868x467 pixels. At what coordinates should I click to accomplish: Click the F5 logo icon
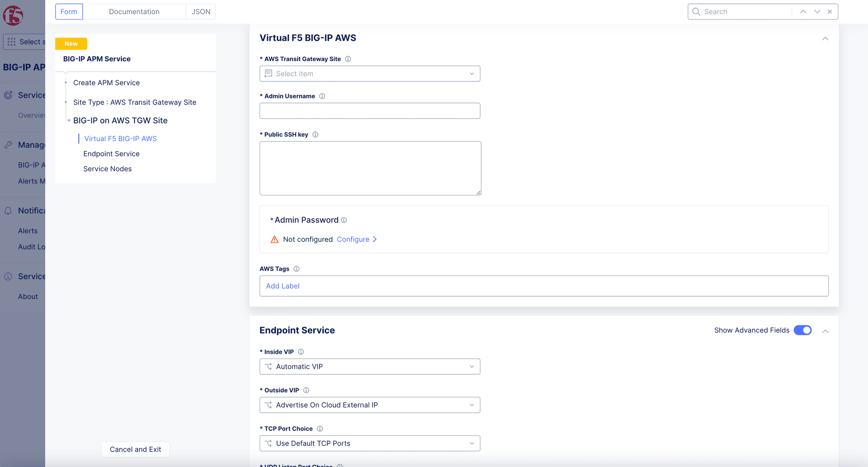click(x=12, y=15)
